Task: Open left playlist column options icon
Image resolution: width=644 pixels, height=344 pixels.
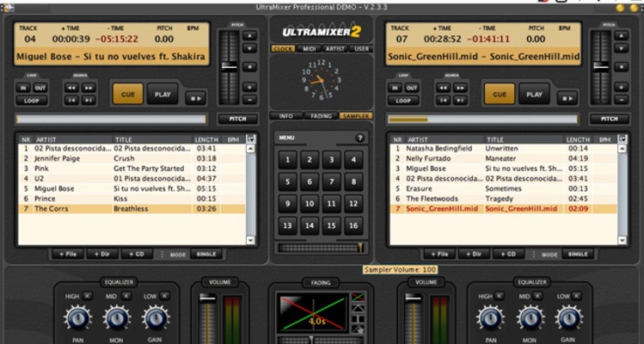Action: click(x=250, y=139)
